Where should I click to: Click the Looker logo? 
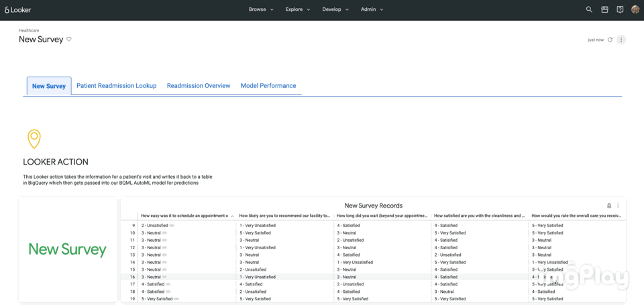[x=17, y=9]
